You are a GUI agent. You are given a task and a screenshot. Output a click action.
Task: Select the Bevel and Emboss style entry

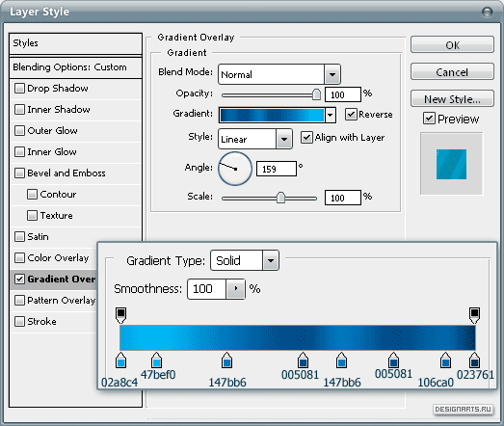[x=75, y=173]
